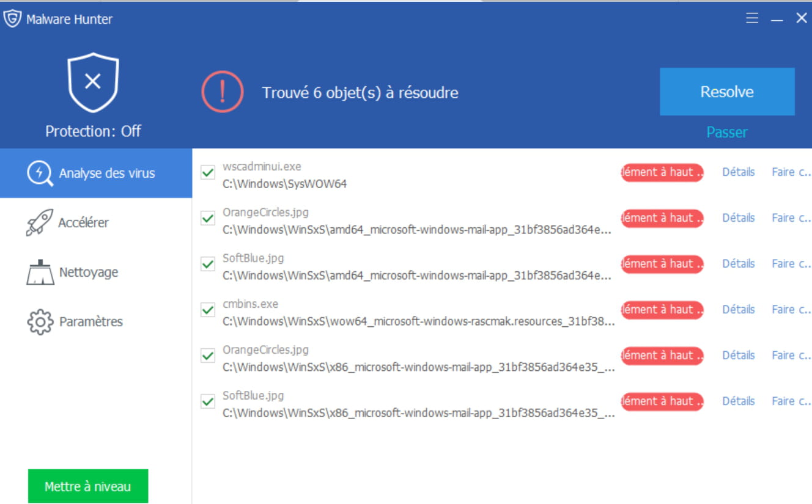Viewport: 812px width, 504px height.
Task: Open Détails for amd64 OrangeCircles.jpg
Action: click(739, 218)
